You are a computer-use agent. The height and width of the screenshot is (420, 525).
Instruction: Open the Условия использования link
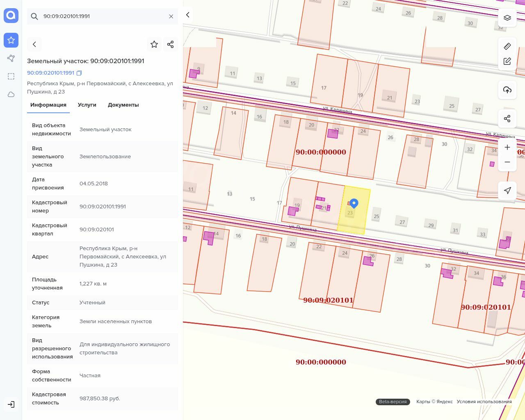pyautogui.click(x=484, y=402)
